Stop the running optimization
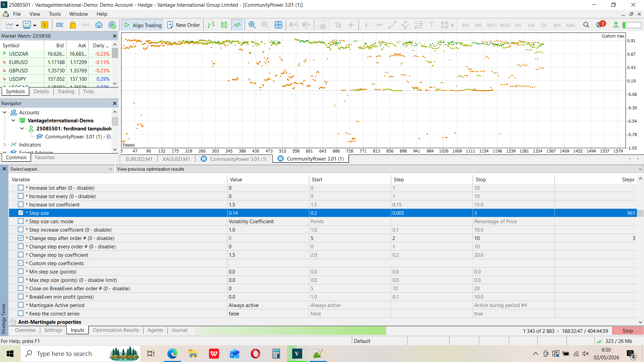 tap(628, 331)
